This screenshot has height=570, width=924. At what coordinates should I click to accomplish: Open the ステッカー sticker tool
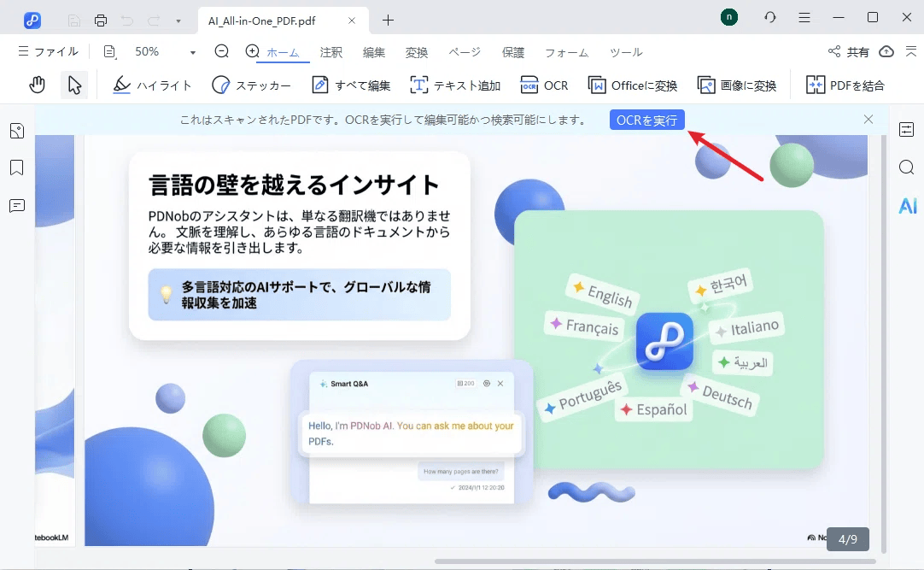(x=253, y=85)
